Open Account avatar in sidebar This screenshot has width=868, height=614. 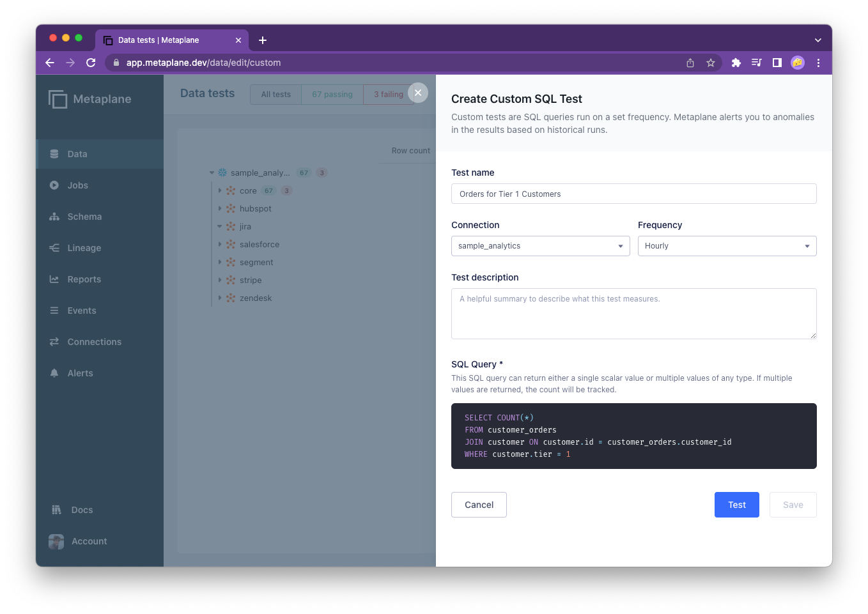coord(56,541)
